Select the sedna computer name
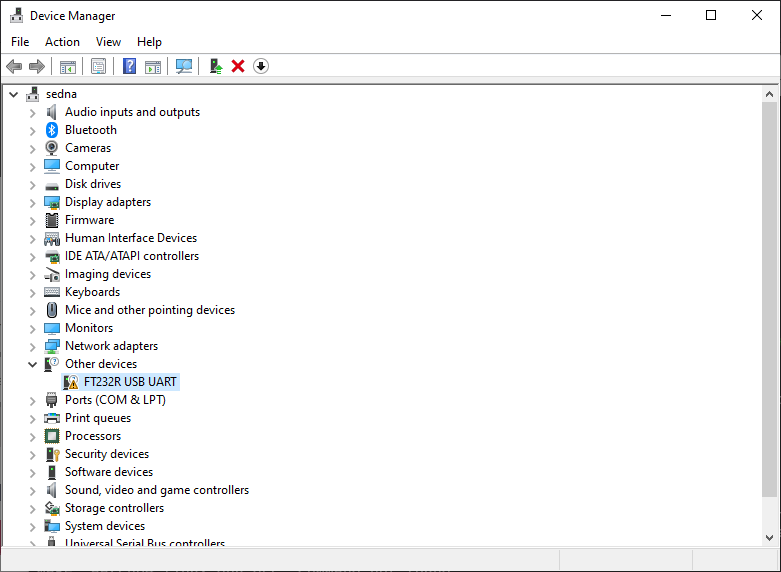 [x=61, y=94]
